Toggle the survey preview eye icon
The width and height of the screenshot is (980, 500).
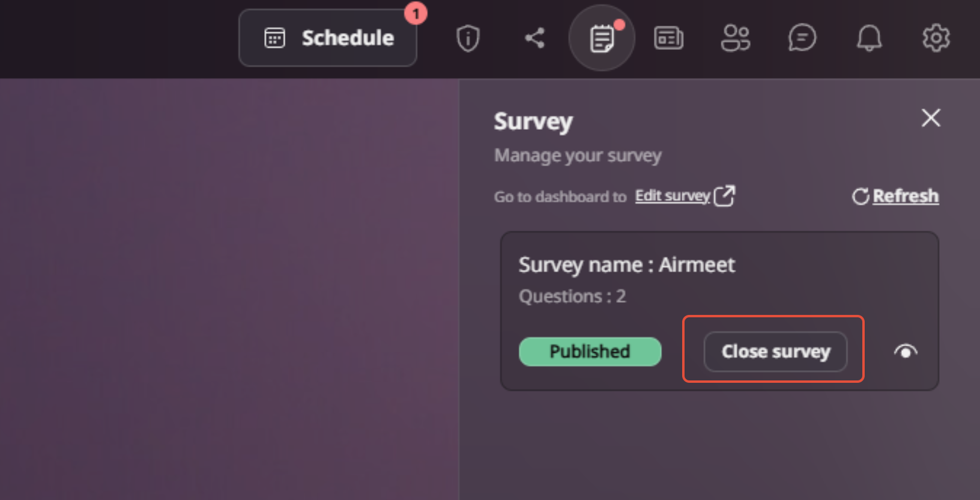[906, 352]
